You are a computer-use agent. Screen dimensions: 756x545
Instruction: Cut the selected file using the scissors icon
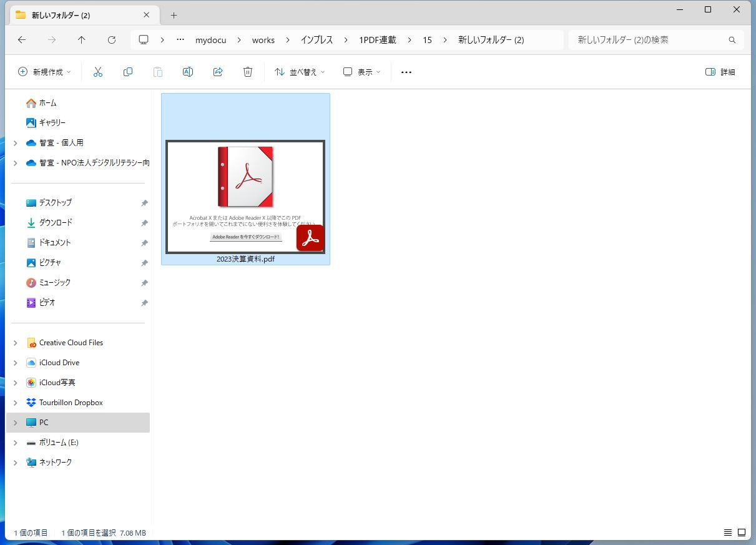point(98,71)
